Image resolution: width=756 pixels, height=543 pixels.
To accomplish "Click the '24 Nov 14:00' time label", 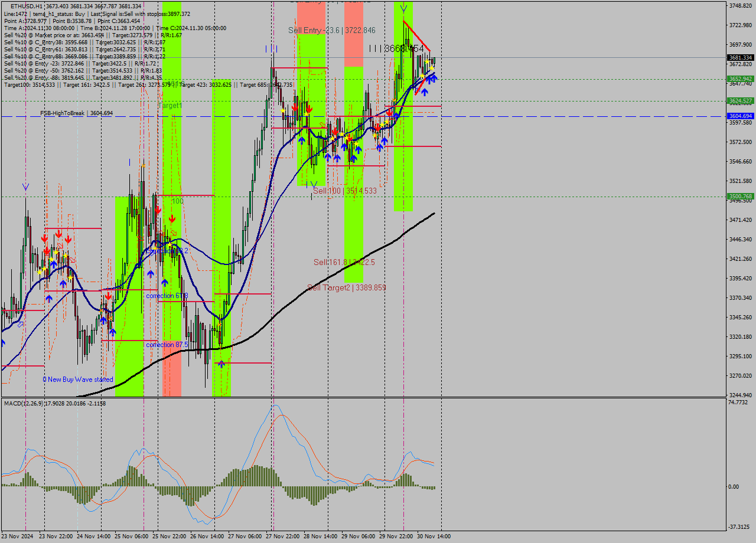I will pyautogui.click(x=94, y=537).
